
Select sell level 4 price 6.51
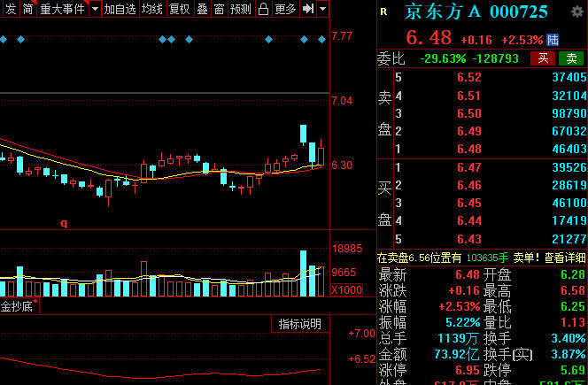(x=468, y=96)
